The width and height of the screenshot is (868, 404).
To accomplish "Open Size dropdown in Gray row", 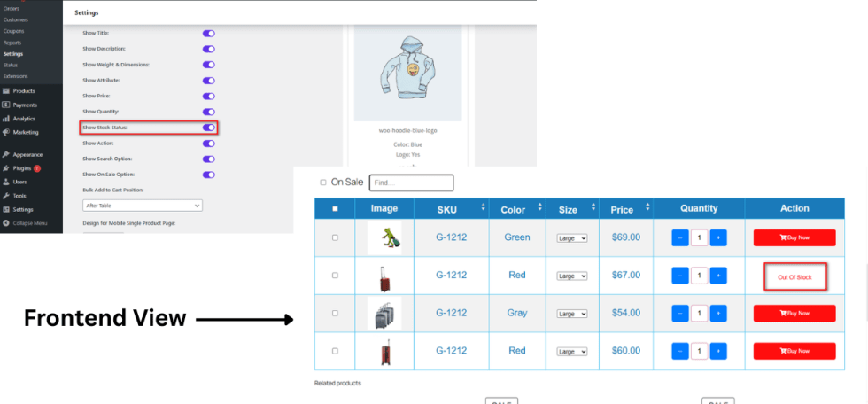I will [572, 314].
